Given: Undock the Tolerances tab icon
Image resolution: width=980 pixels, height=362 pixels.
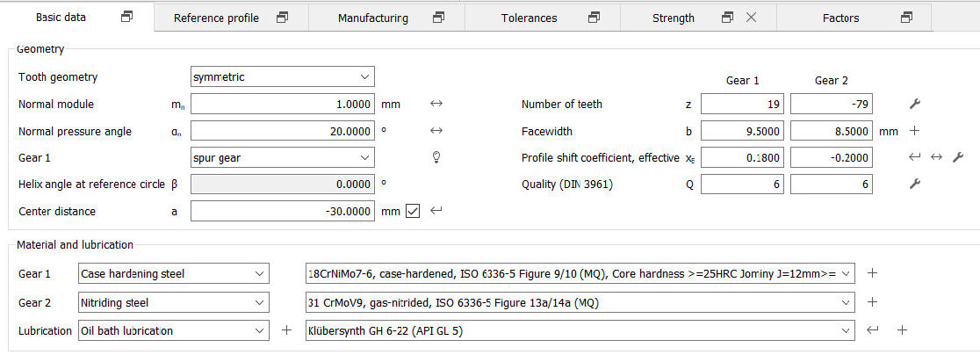Looking at the screenshot, I should coord(594,18).
